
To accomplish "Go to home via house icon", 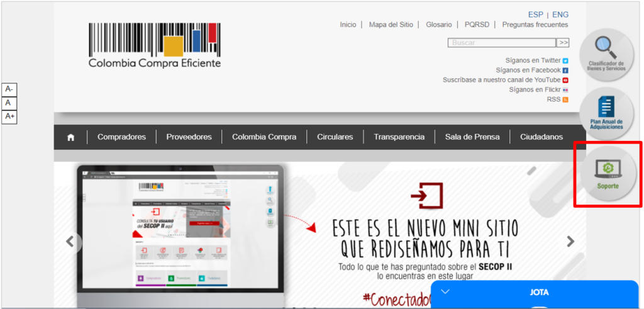I will click(x=70, y=137).
